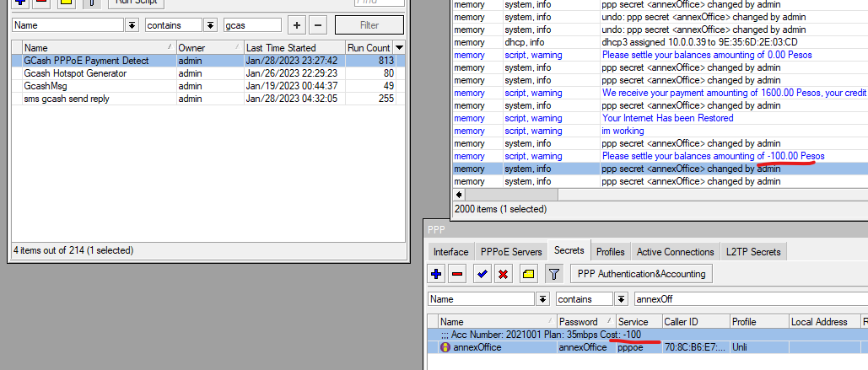Remove PPP secret with red minus icon

point(457,274)
